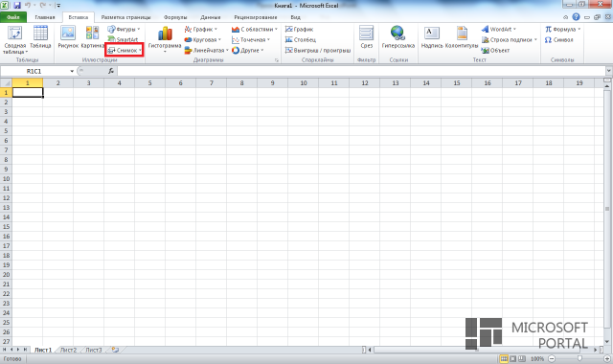Click the zoom out minus button

coord(552,358)
